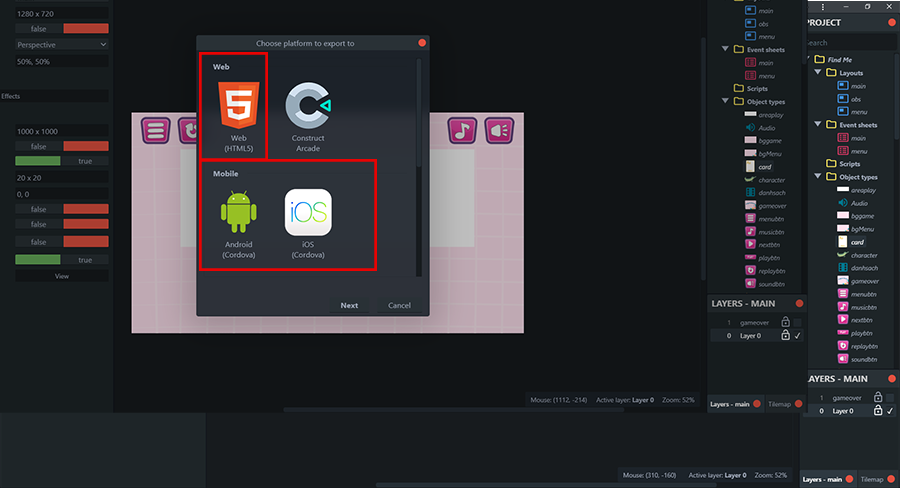Select soundbtn object in front Project panel
The image size is (900, 489).
[858, 359]
